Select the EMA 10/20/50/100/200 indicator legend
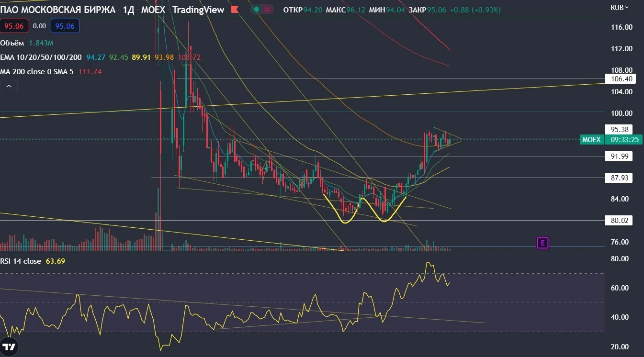Viewport: 644px width, 357px height. tap(42, 57)
